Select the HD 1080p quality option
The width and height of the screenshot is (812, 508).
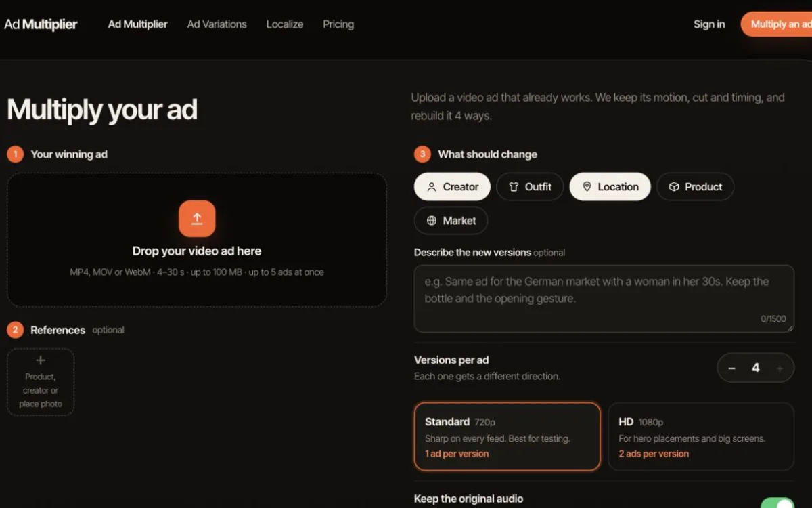(701, 436)
